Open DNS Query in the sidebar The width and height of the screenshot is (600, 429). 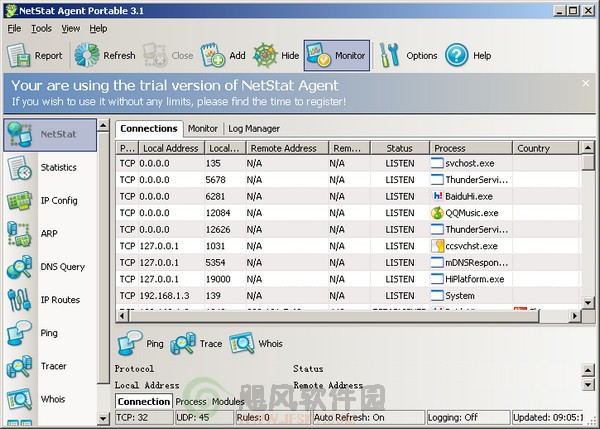[x=50, y=267]
